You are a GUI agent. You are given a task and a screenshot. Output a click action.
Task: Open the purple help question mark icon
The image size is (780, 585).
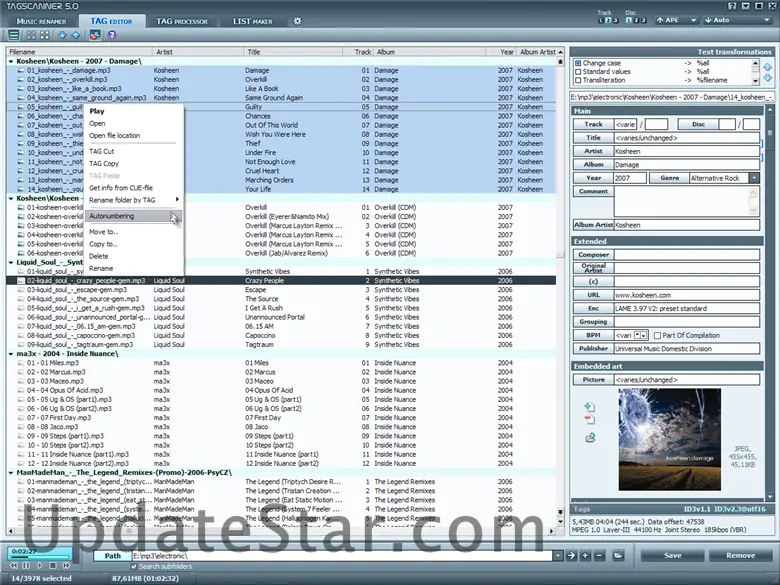tap(112, 35)
